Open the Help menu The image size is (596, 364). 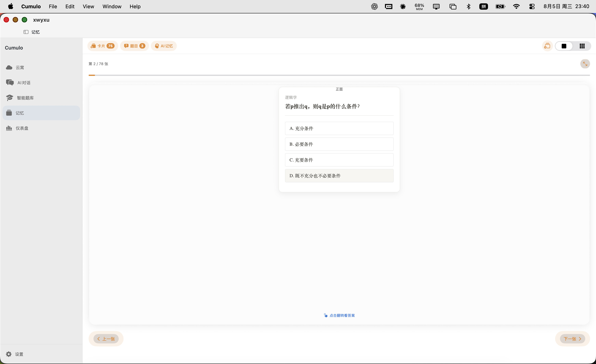point(135,6)
